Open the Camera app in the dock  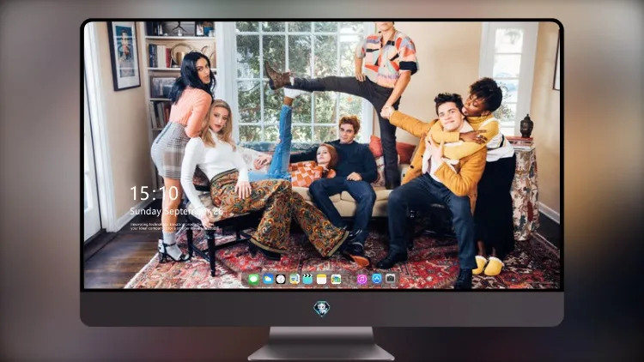(391, 279)
